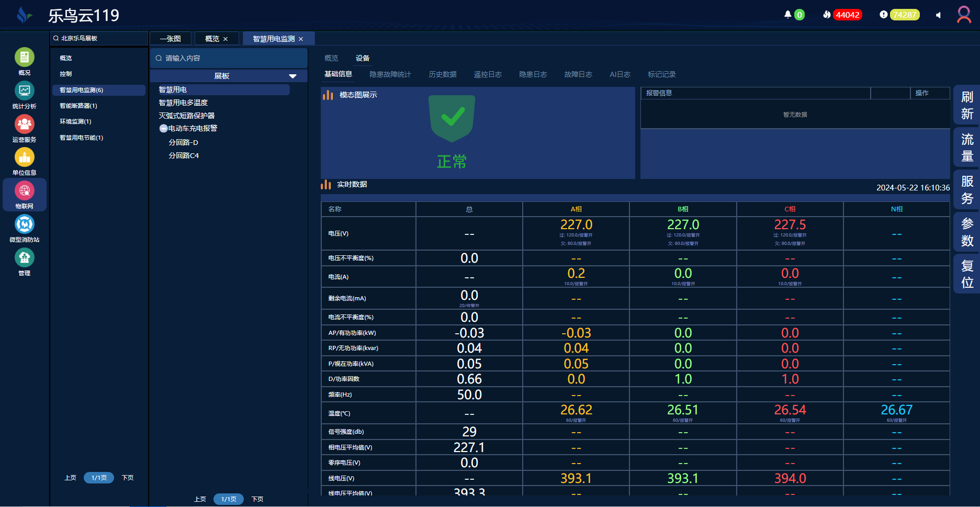
Task: Click the notification bell icon
Action: click(x=787, y=15)
